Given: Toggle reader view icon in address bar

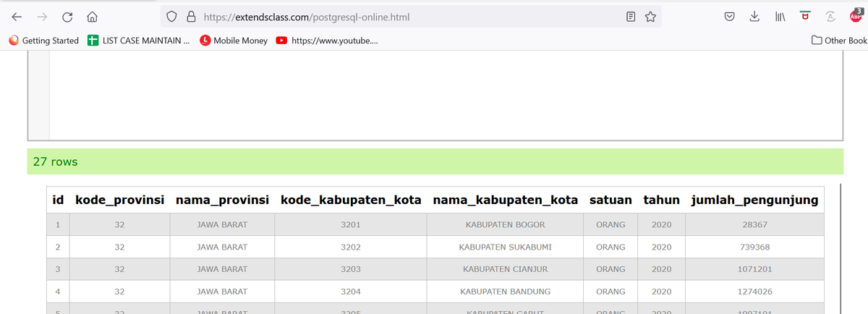Looking at the screenshot, I should (x=631, y=17).
